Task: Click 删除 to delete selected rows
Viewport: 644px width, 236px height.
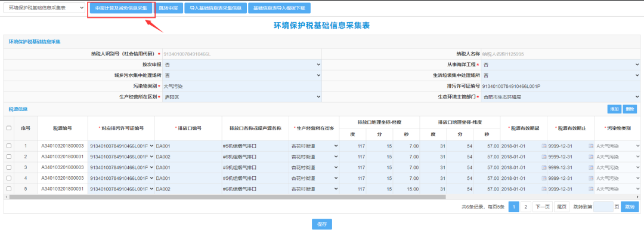Action: pos(630,109)
